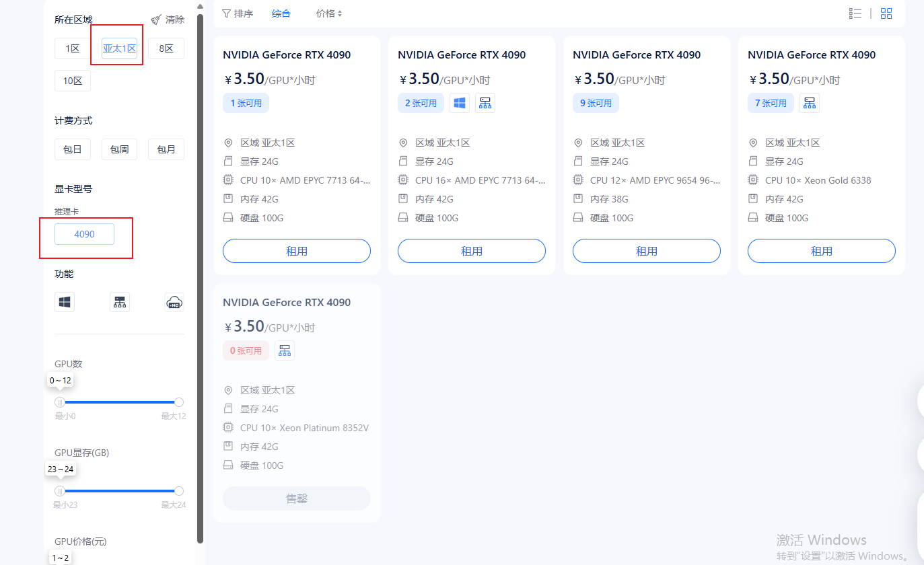Toggle the 8区 region filter

[x=166, y=48]
